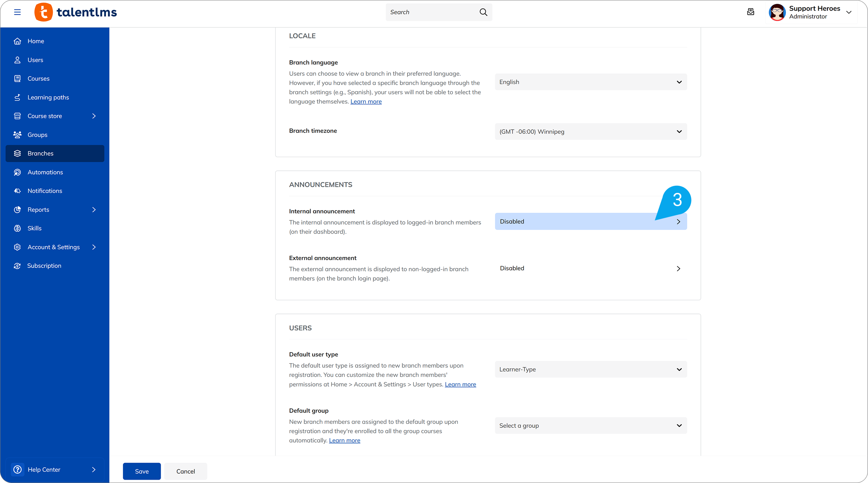Click the hamburger menu icon

click(17, 12)
